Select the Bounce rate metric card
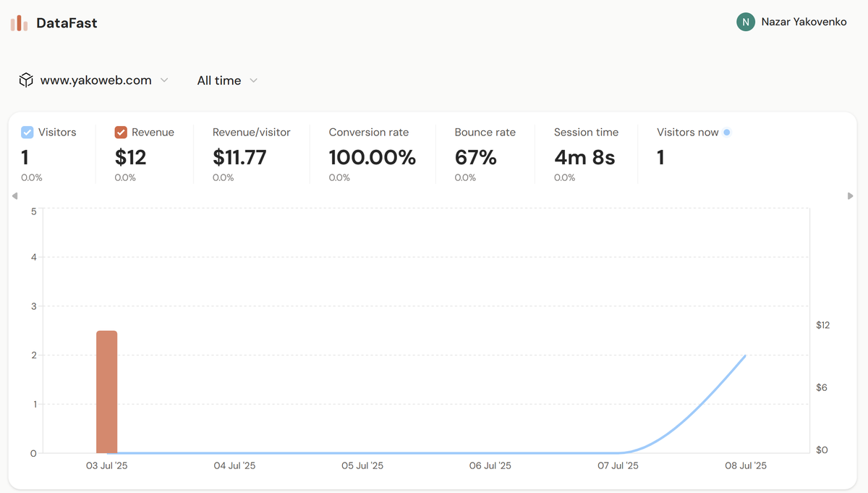This screenshot has width=868, height=493. (x=485, y=153)
